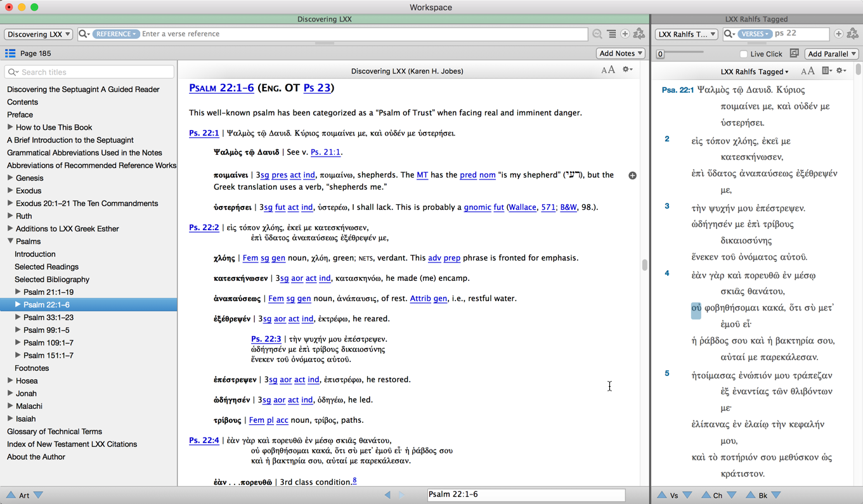Toggle the table of contents sidebar icon
The width and height of the screenshot is (863, 504).
click(10, 54)
